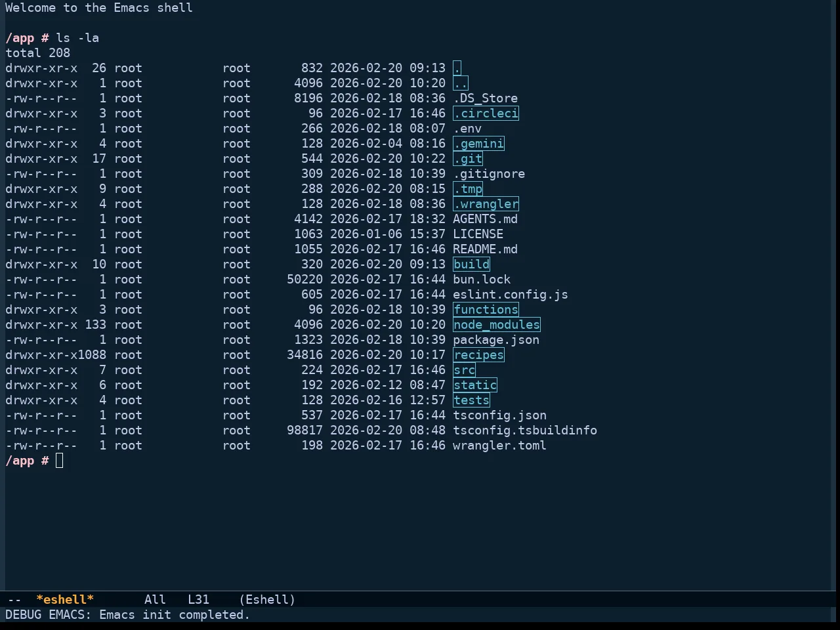Place cursor at the final /app # prompt
This screenshot has height=630, width=840.
[59, 461]
